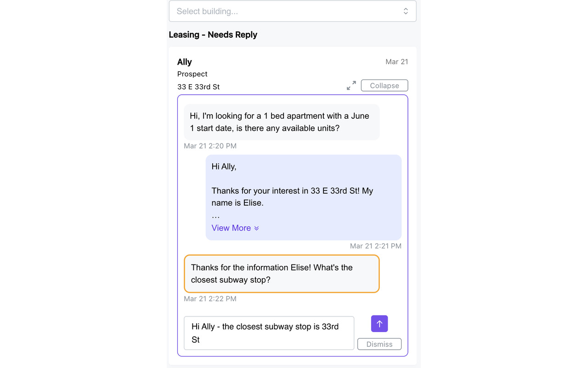
Task: Click the blue reply bubble from Elise
Action: (304, 197)
